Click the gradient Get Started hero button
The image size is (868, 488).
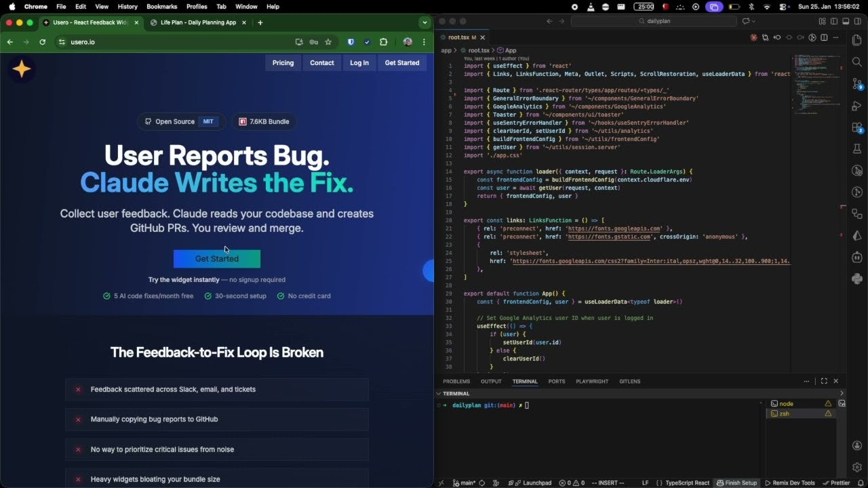point(217,259)
